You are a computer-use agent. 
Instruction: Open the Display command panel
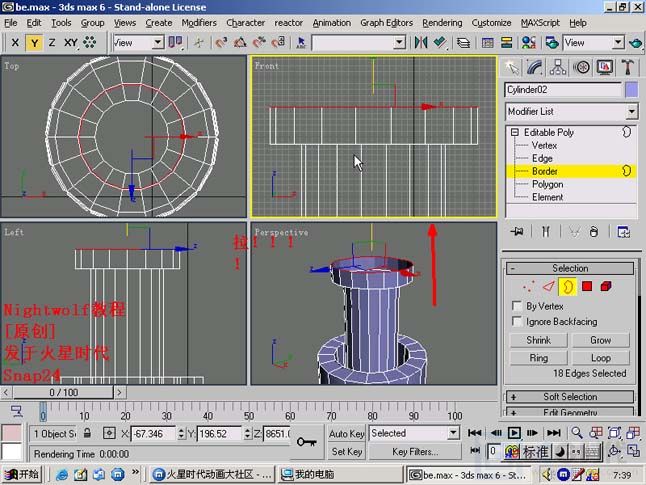[x=604, y=68]
